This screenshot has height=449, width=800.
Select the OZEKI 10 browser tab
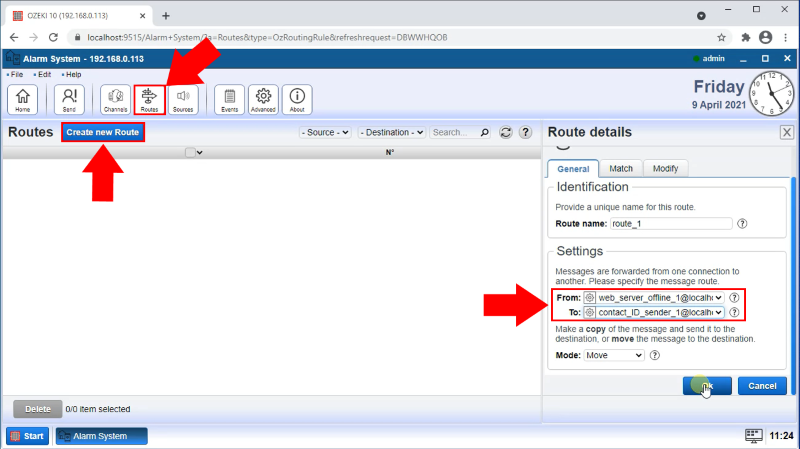(79, 16)
